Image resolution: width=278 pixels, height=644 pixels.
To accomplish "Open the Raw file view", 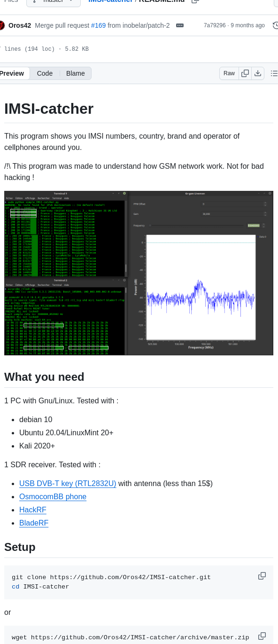I will (229, 73).
